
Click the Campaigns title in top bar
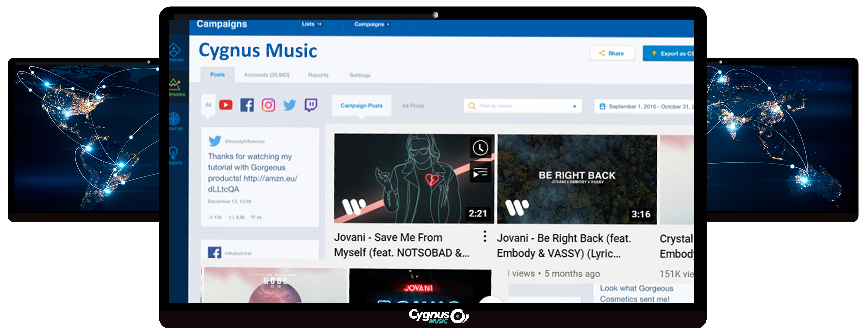[222, 24]
